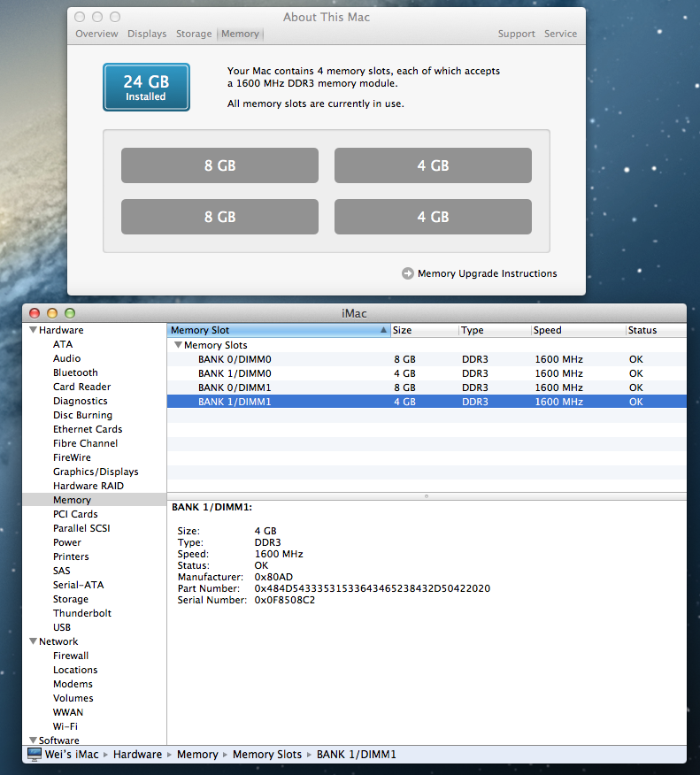Click the top-left 8 GB memory slot
The image size is (700, 775).
219,165
